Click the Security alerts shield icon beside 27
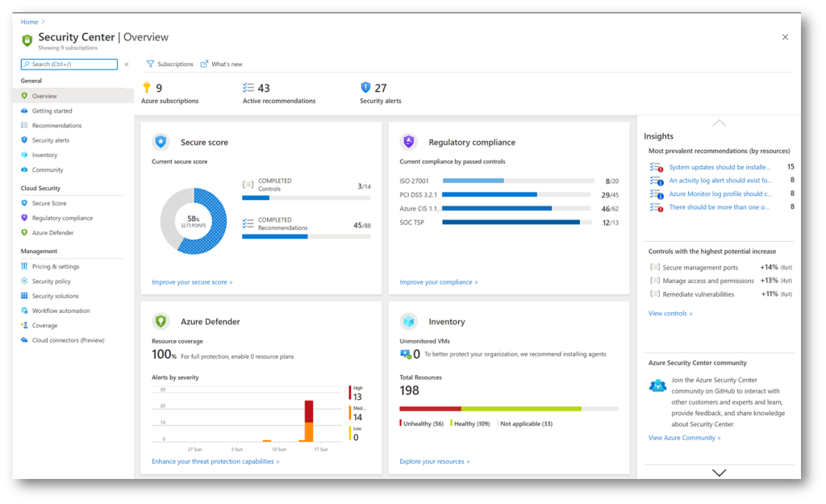This screenshot has width=826, height=504. (365, 87)
